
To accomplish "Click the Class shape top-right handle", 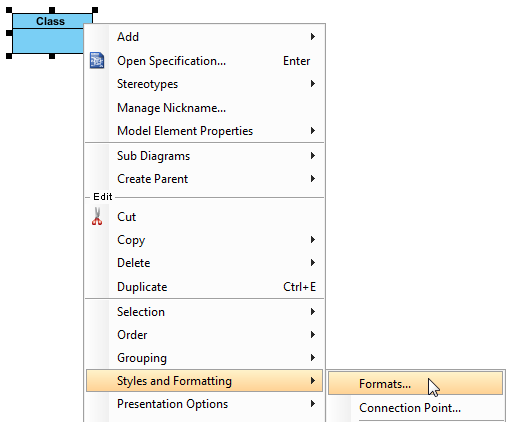I will pos(95,10).
